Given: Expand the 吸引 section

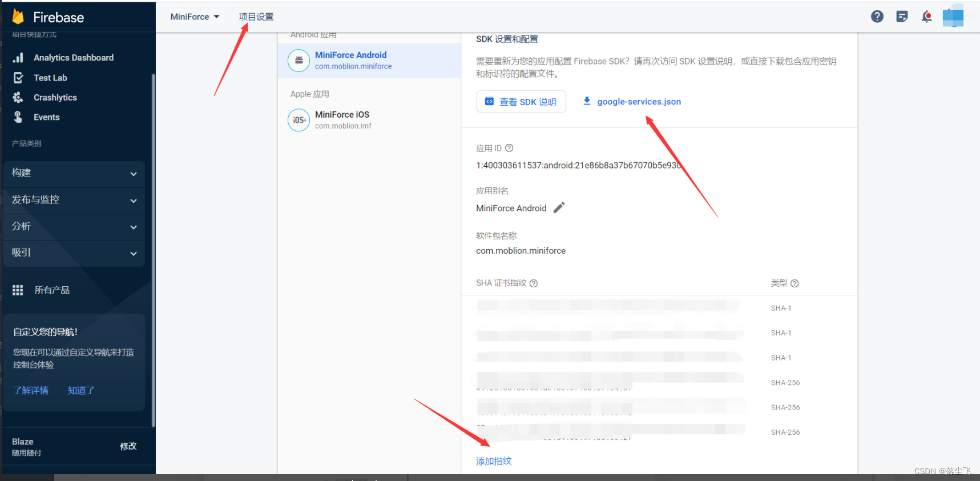Looking at the screenshot, I should 74,253.
